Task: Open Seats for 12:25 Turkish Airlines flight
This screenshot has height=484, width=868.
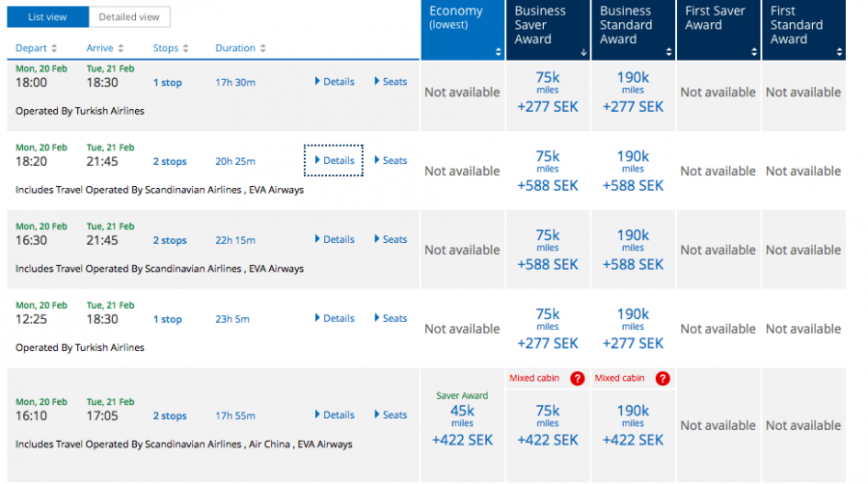Action: point(391,319)
